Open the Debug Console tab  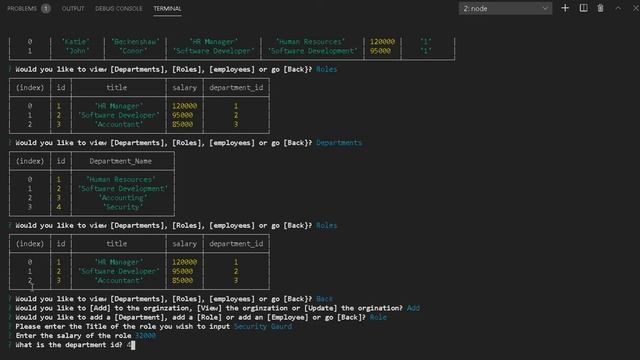[x=119, y=8]
